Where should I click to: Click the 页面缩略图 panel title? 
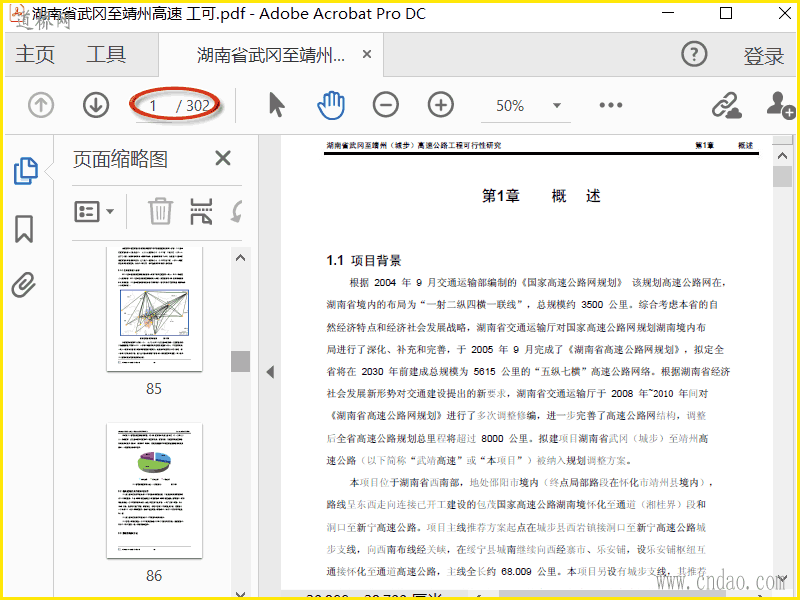tap(120, 159)
